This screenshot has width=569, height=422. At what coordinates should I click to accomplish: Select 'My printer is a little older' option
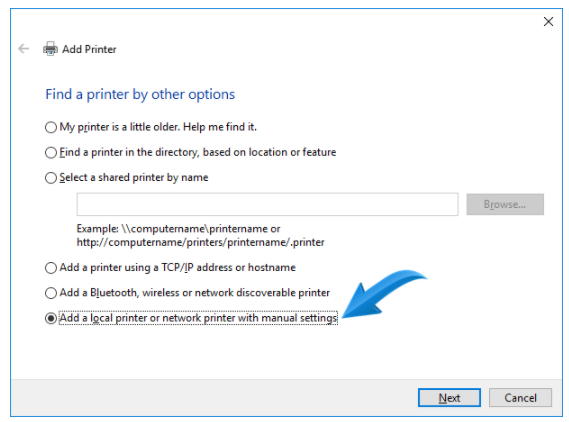[x=51, y=127]
